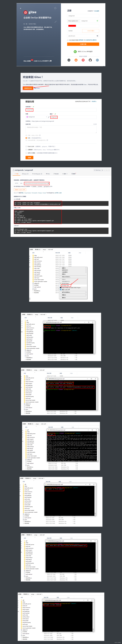The image size is (122, 644).
Task: Focus the username field containing nextgomsb
Action: pyautogui.click(x=83, y=16)
